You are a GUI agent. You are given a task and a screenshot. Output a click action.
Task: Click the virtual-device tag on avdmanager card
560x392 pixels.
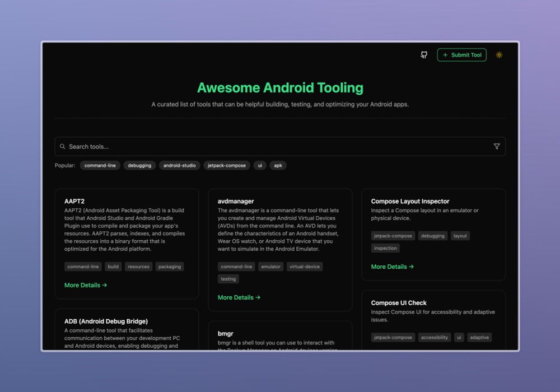pos(305,267)
